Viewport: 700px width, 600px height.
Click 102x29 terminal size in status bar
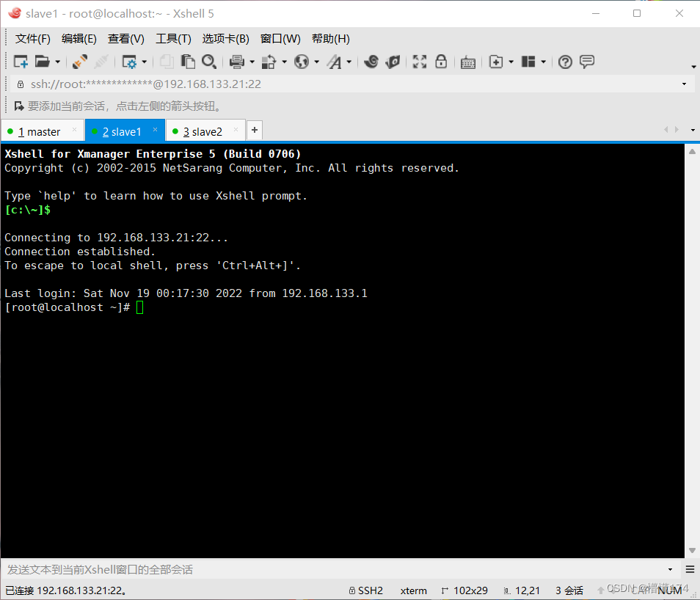(464, 590)
